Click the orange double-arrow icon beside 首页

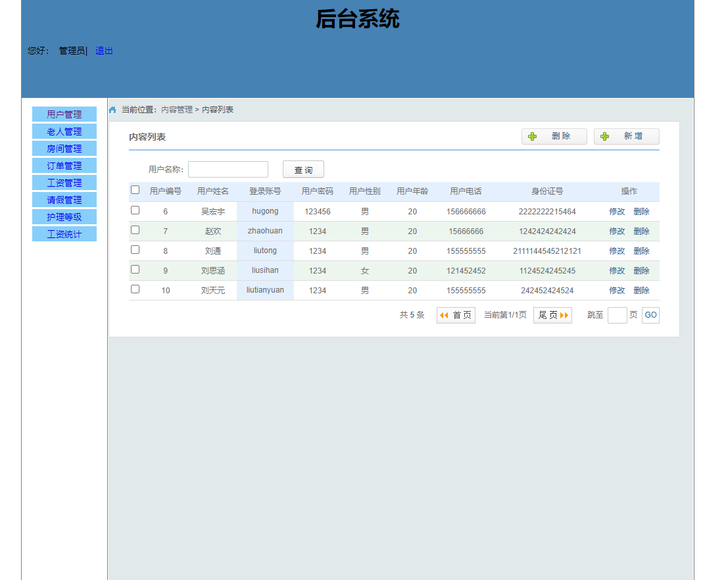click(x=443, y=315)
